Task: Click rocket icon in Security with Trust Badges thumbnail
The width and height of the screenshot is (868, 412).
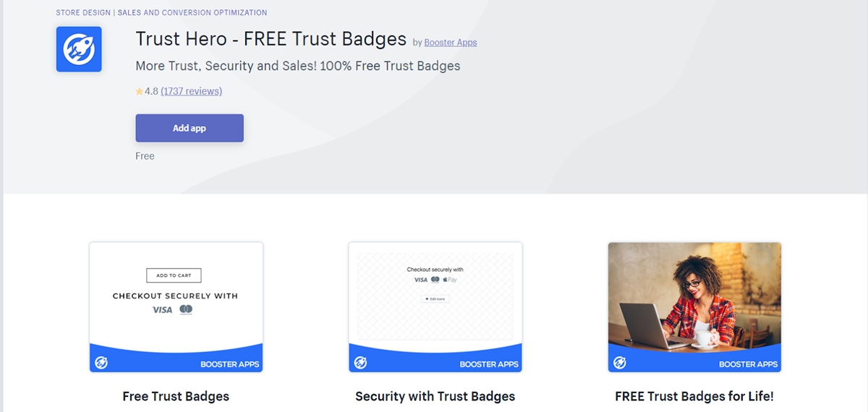Action: [360, 363]
